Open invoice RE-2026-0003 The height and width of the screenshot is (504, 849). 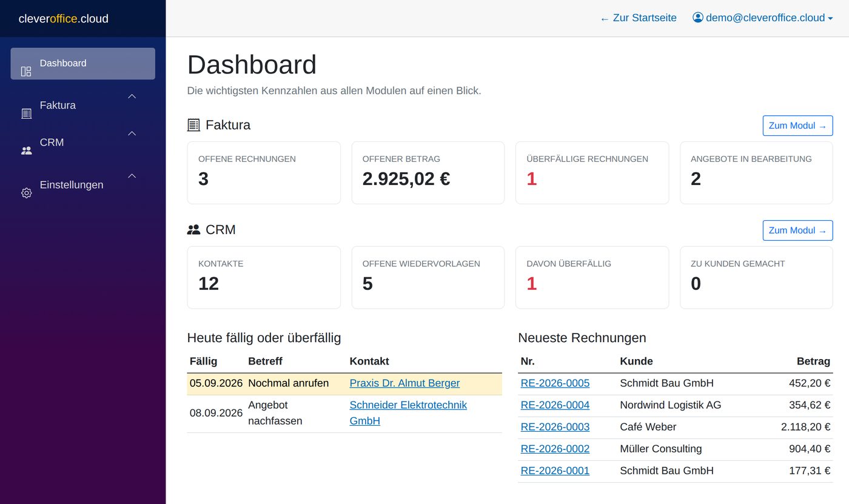tap(555, 427)
